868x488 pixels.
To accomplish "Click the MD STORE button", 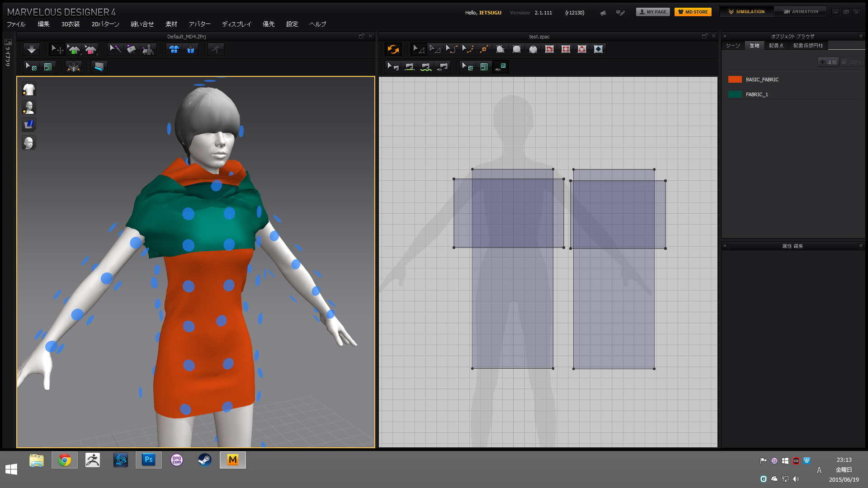I will (x=693, y=12).
